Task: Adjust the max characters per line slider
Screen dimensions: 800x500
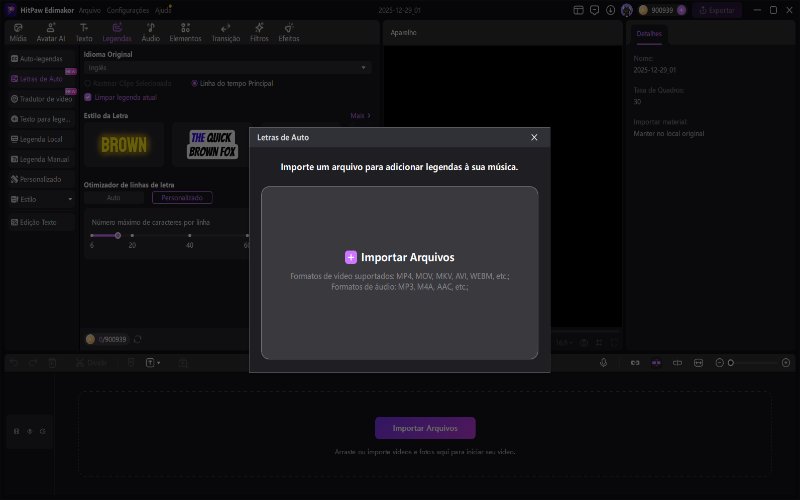Action: pos(118,235)
